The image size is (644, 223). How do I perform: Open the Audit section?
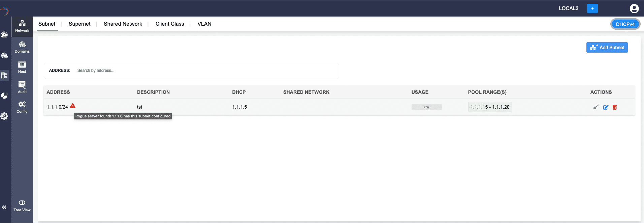(x=22, y=87)
